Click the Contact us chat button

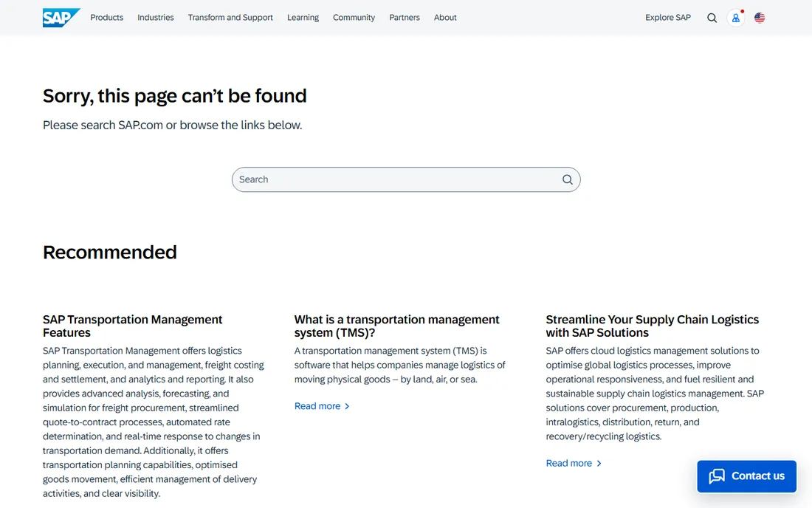(x=747, y=476)
